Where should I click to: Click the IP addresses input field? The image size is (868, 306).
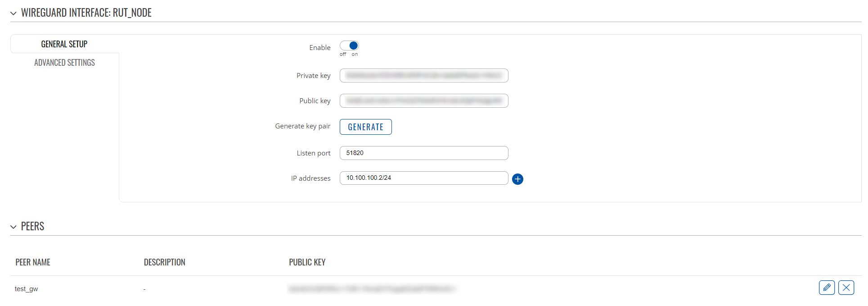[424, 178]
